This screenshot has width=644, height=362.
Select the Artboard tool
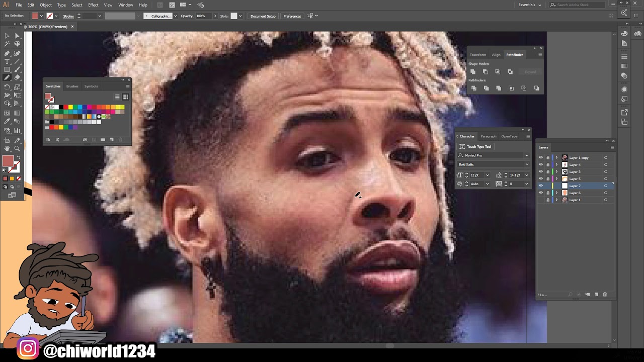[7, 140]
